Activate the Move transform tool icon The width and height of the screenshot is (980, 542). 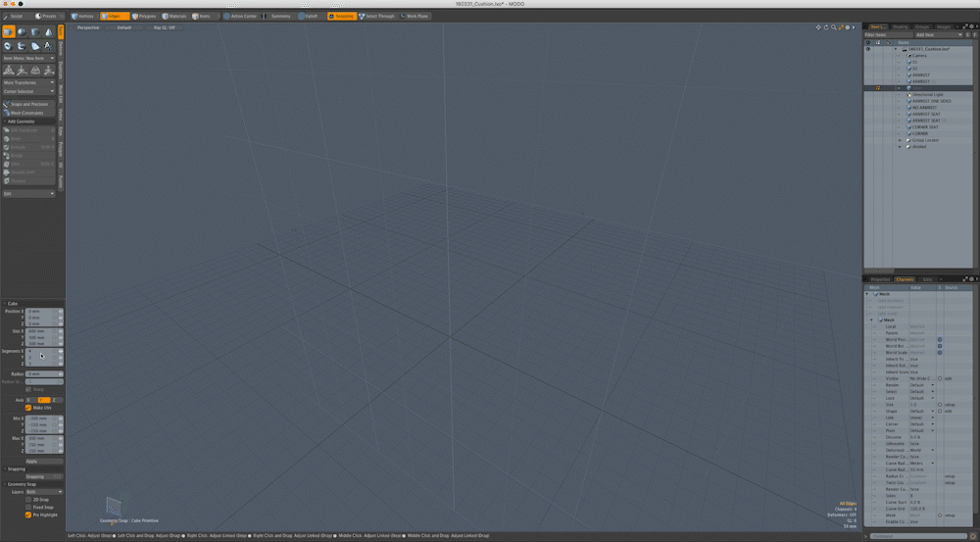click(x=8, y=71)
